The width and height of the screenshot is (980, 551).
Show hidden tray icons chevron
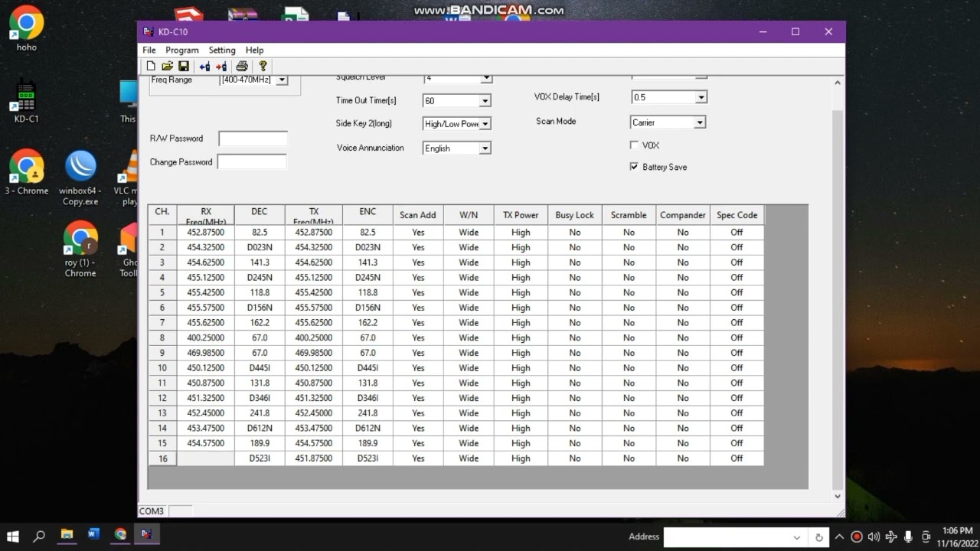click(840, 536)
